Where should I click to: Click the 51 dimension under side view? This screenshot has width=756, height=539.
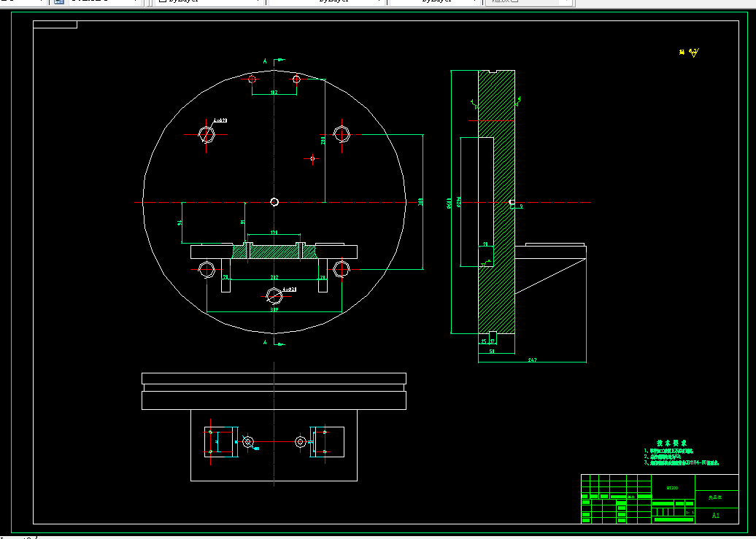click(x=493, y=352)
